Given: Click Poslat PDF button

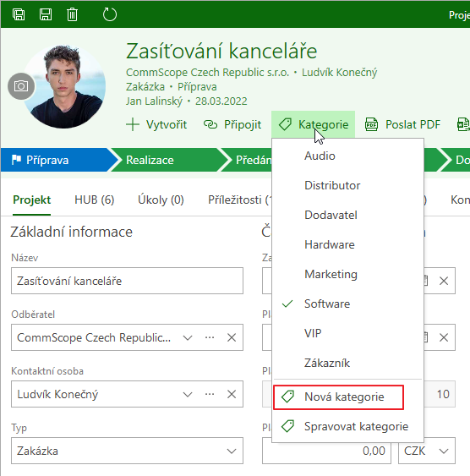Looking at the screenshot, I should click(x=402, y=124).
